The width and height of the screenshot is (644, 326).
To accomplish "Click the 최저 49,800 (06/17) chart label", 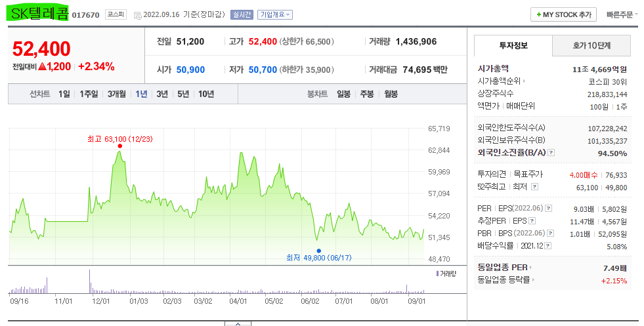I will click(318, 258).
